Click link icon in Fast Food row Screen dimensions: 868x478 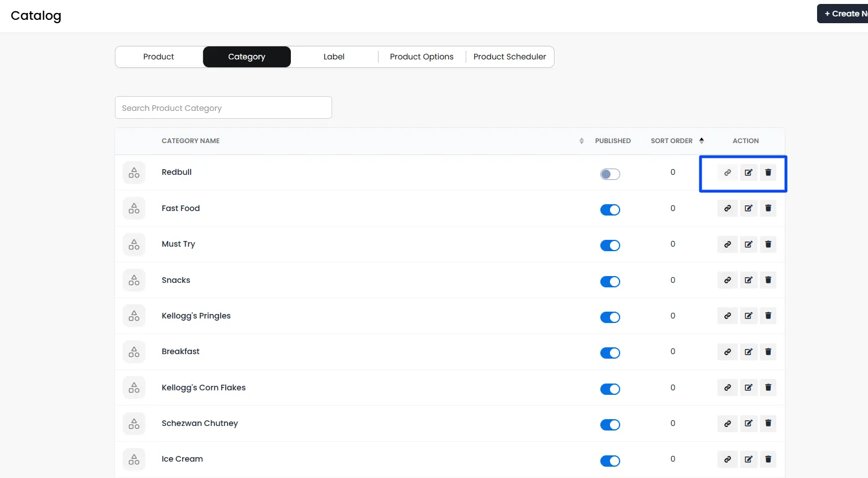728,208
